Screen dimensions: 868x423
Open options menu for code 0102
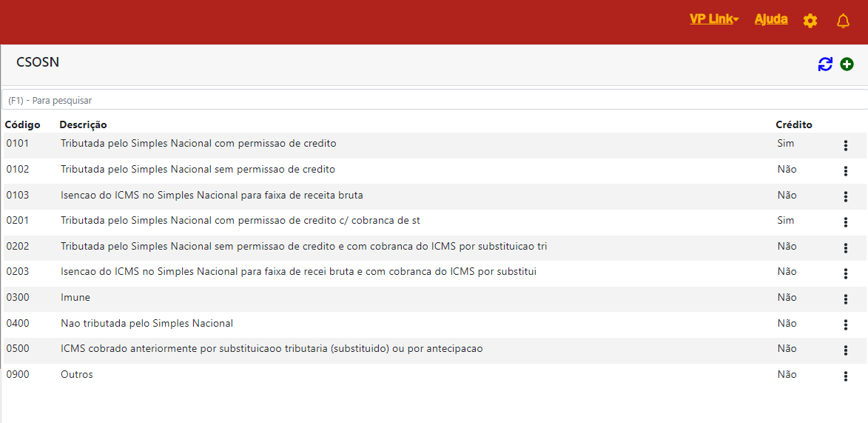[845, 171]
